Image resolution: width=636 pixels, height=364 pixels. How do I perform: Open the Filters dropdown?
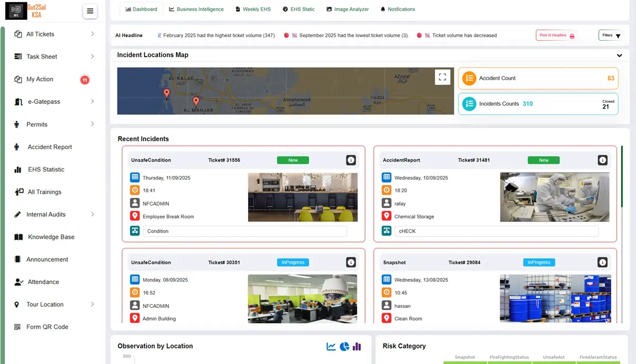610,35
